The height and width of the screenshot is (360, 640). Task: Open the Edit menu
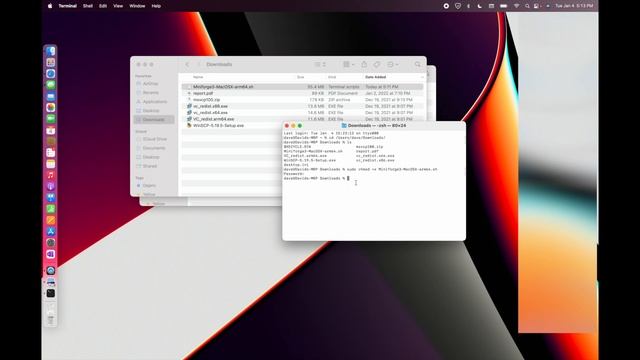pyautogui.click(x=103, y=6)
